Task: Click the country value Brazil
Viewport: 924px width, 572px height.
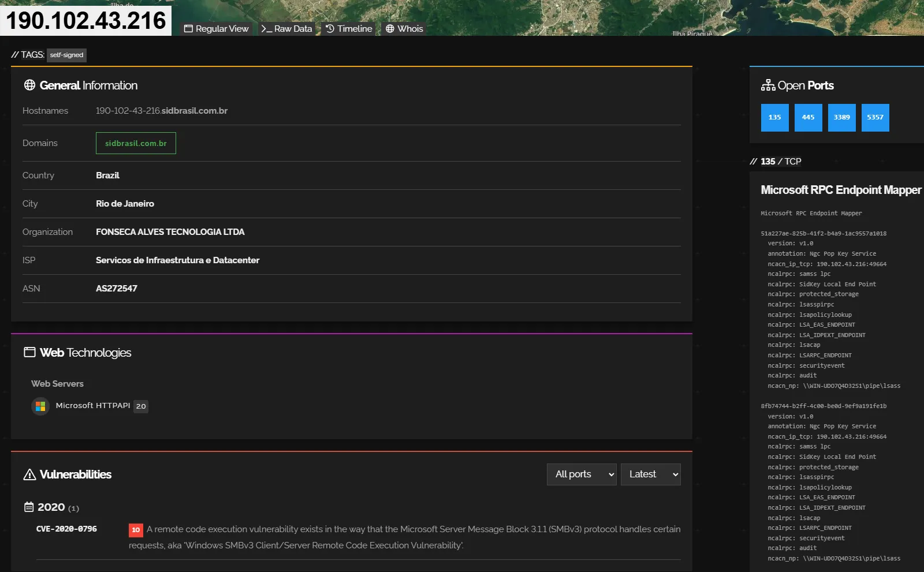Action: (107, 175)
